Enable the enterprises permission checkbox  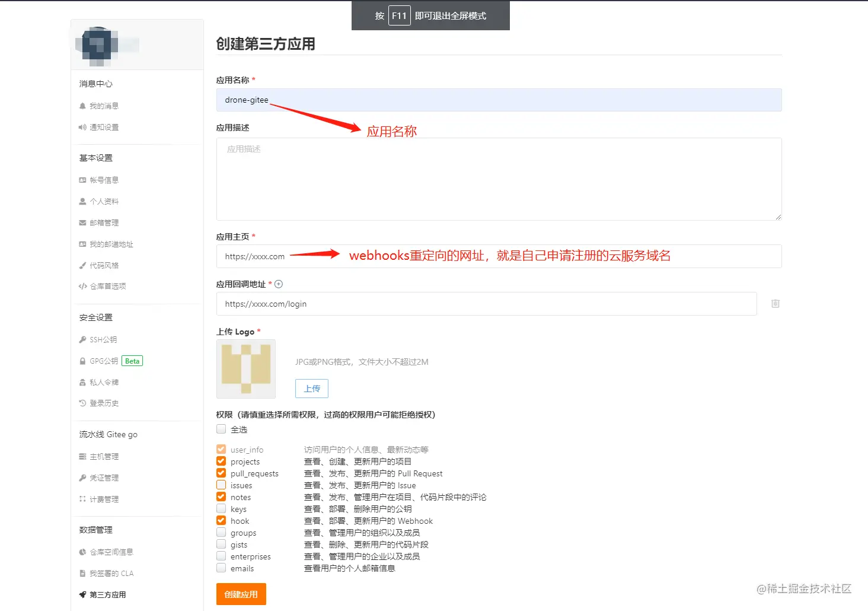[221, 556]
